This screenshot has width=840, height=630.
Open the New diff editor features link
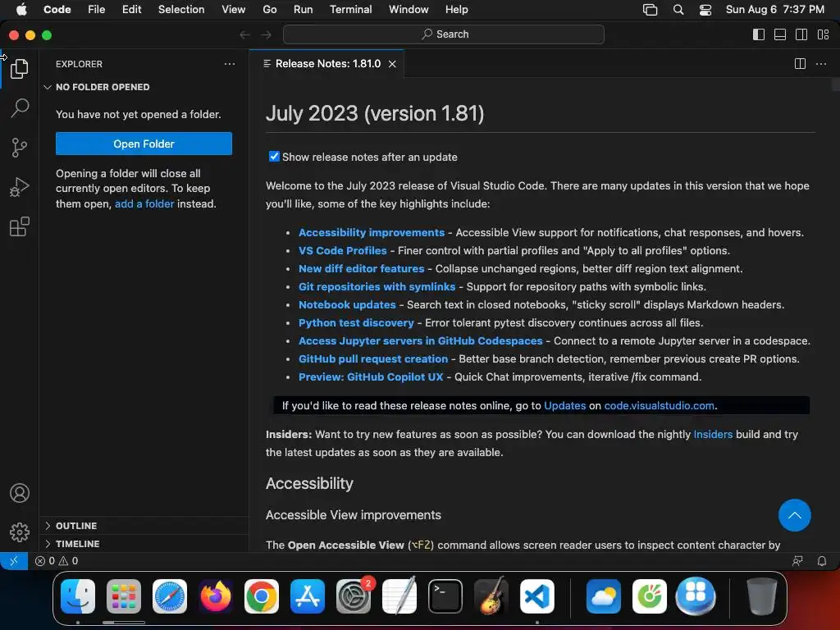[x=361, y=268]
